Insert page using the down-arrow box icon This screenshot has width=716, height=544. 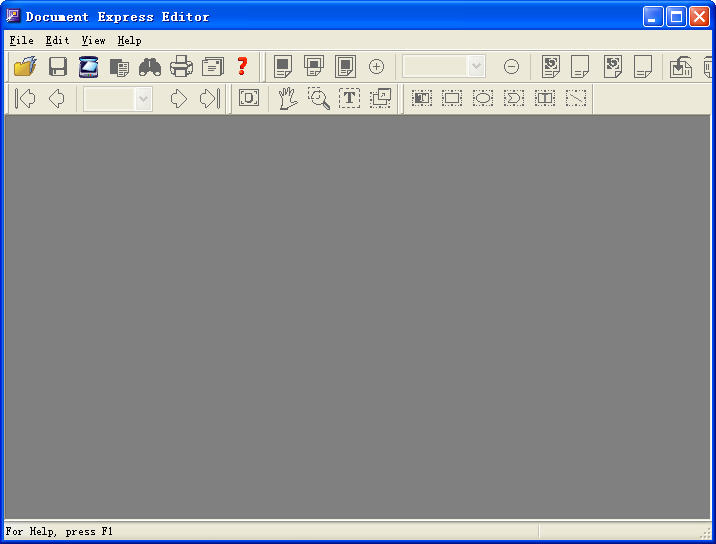[x=681, y=67]
